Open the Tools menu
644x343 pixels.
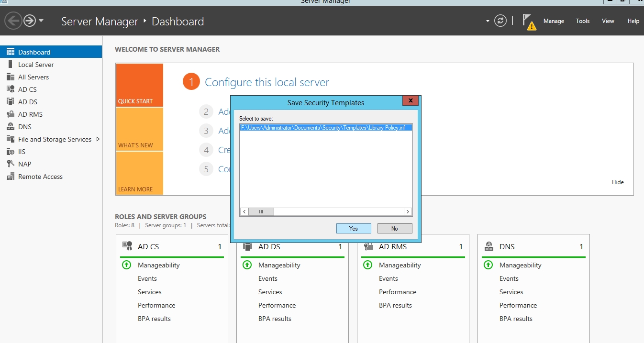pos(582,21)
